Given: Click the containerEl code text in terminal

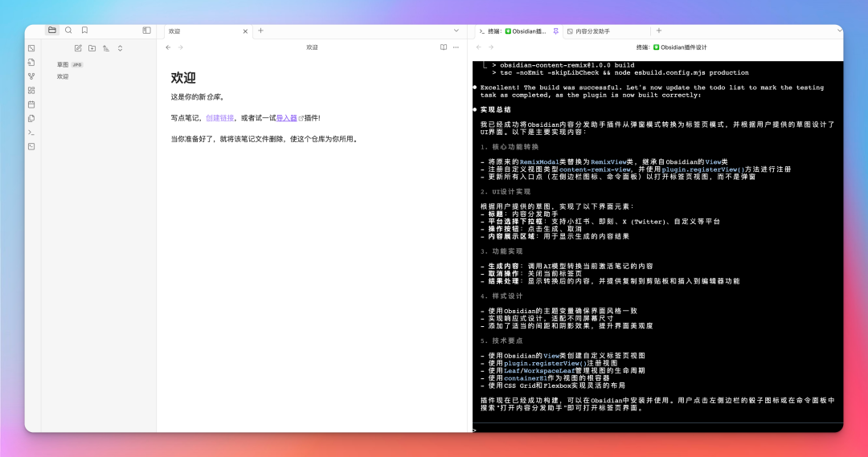Looking at the screenshot, I should click(526, 378).
